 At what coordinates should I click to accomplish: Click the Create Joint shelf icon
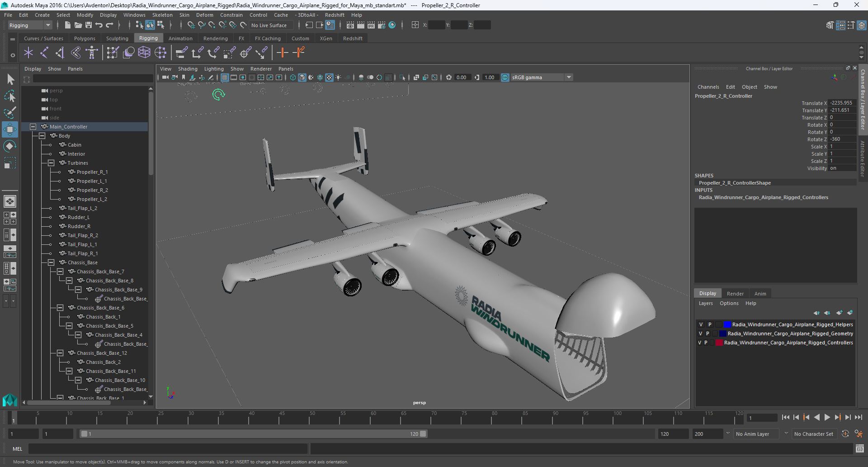(x=44, y=53)
